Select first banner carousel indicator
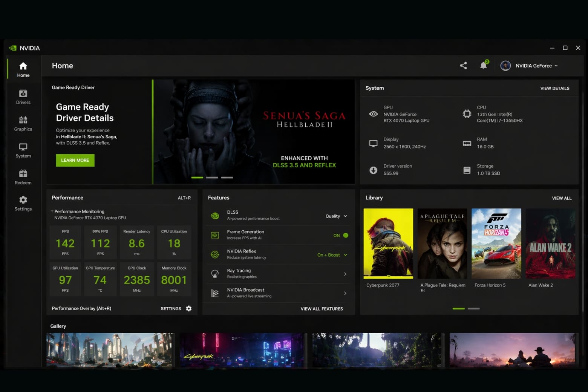588x392 pixels. pos(197,177)
